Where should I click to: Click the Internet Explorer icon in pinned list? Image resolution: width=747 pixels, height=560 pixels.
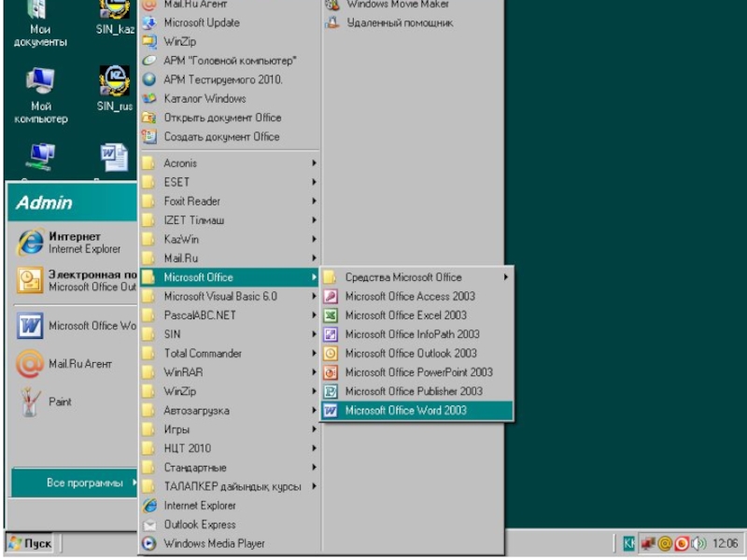click(30, 243)
